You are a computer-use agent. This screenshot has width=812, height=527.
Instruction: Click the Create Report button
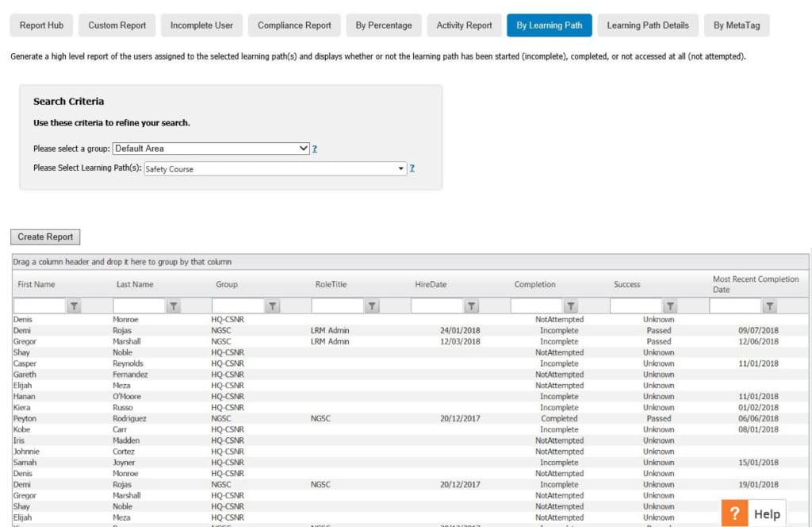pyautogui.click(x=45, y=237)
